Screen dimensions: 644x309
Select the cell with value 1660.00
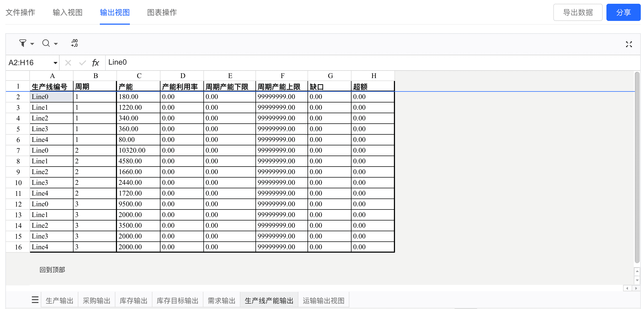[139, 172]
